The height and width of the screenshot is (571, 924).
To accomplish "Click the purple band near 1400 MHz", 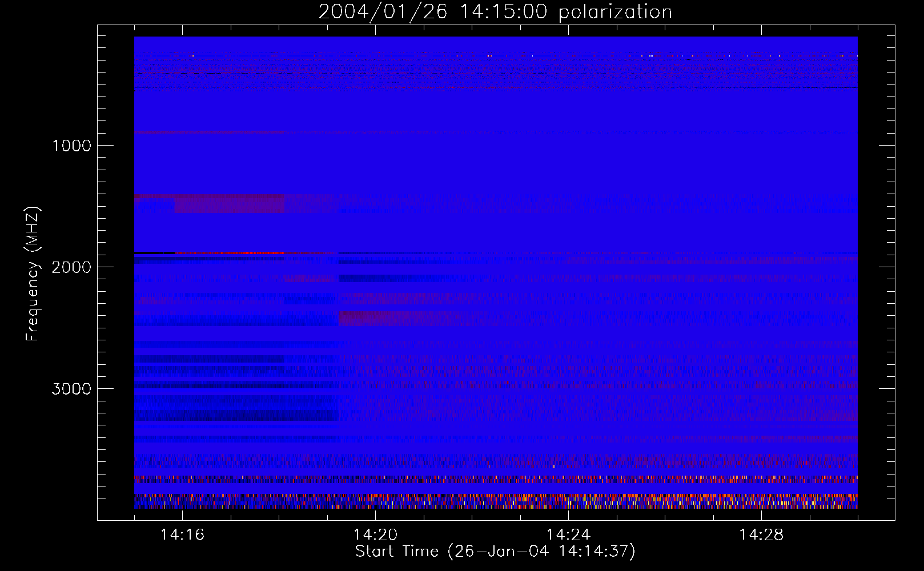I will pos(230,204).
